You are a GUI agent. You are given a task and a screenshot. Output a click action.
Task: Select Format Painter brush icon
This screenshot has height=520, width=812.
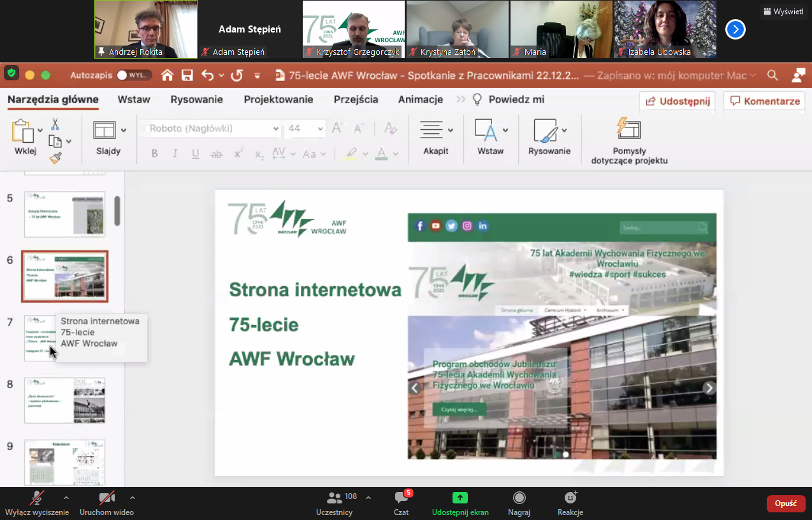pyautogui.click(x=55, y=157)
